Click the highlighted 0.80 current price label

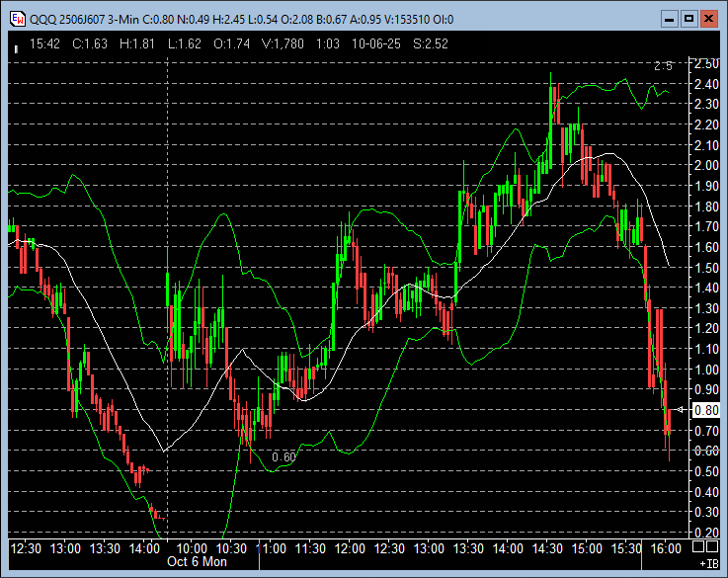coord(706,410)
